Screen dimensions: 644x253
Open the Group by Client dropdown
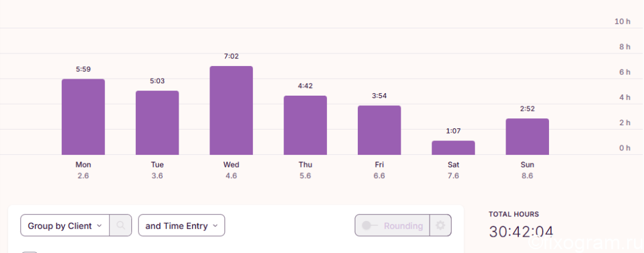[x=65, y=225]
